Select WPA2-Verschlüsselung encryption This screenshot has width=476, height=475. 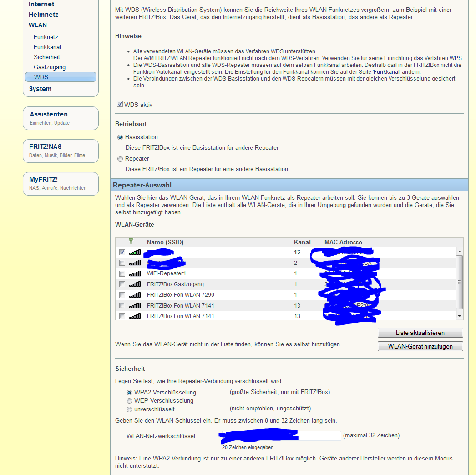tap(129, 393)
